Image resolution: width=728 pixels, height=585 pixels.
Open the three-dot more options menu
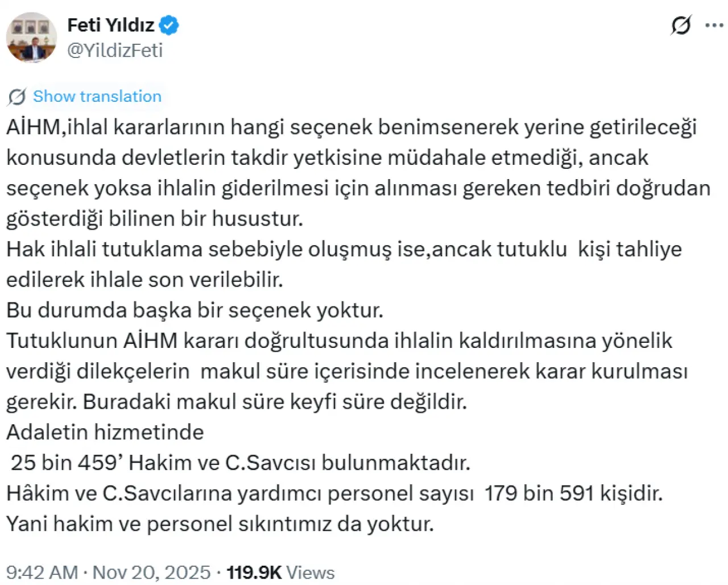tap(714, 26)
